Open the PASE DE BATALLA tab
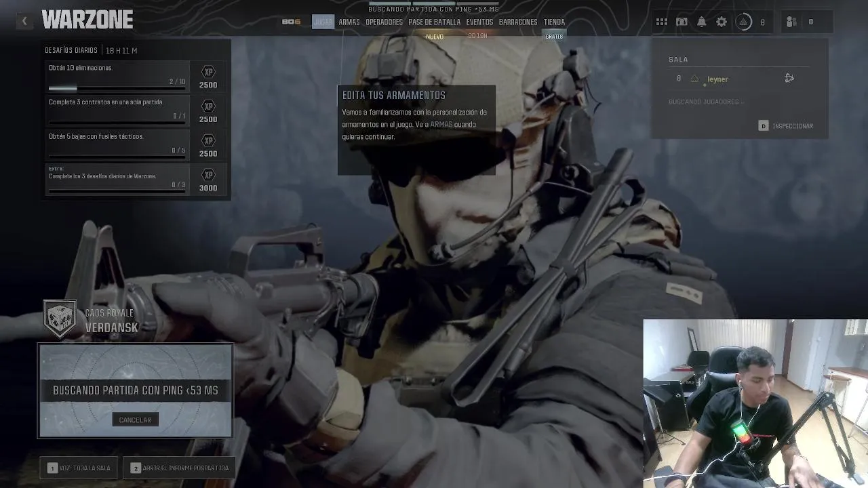 (434, 22)
